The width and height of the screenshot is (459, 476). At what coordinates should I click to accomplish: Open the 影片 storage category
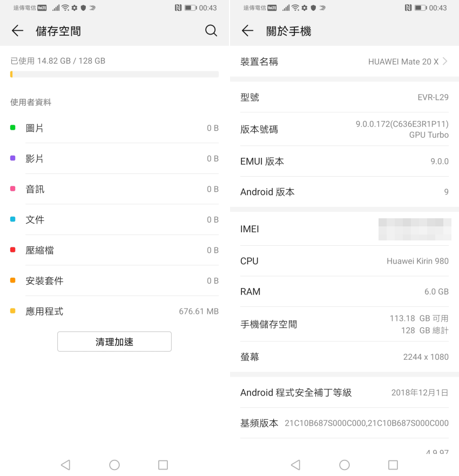pyautogui.click(x=114, y=158)
